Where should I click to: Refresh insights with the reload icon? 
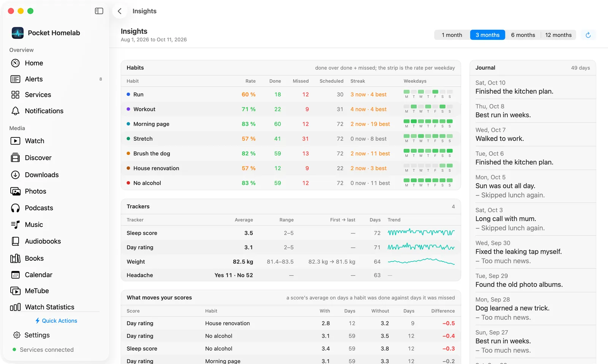coord(588,35)
